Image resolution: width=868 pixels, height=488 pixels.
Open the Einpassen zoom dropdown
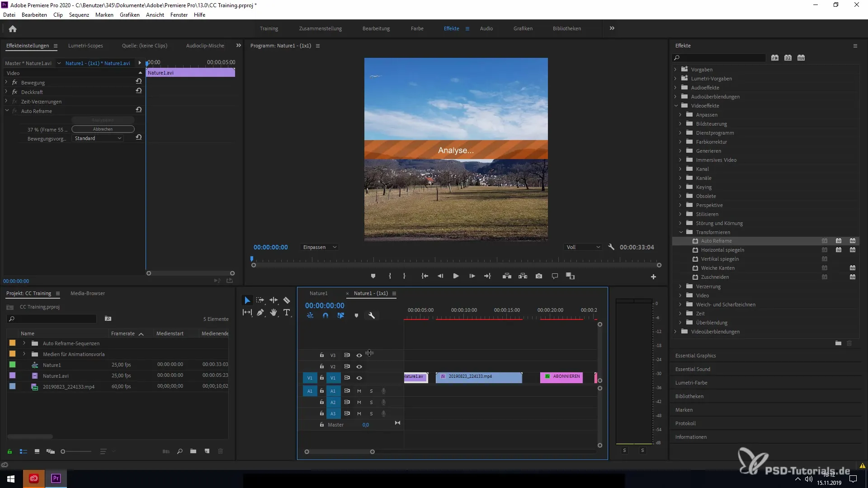click(x=319, y=247)
